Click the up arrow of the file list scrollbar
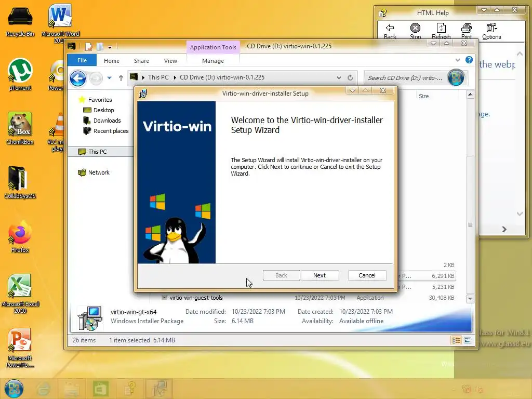The width and height of the screenshot is (532, 399). (x=470, y=95)
